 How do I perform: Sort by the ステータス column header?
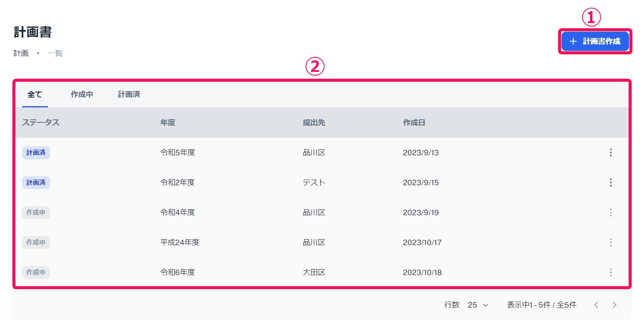(x=41, y=123)
